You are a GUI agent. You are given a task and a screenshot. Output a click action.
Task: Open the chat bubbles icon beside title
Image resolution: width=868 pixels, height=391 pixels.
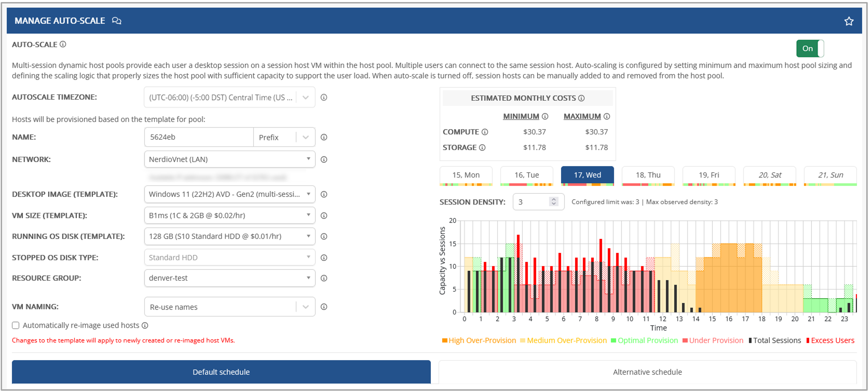[116, 21]
